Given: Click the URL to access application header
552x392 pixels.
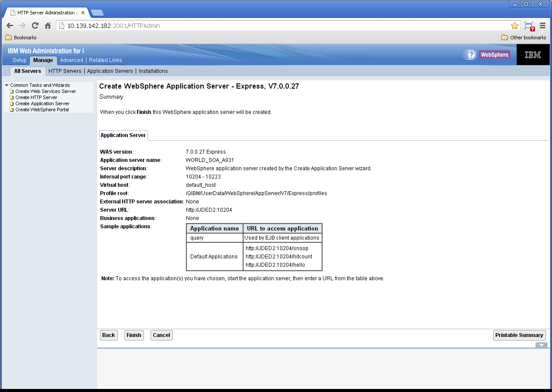Looking at the screenshot, I should 283,228.
